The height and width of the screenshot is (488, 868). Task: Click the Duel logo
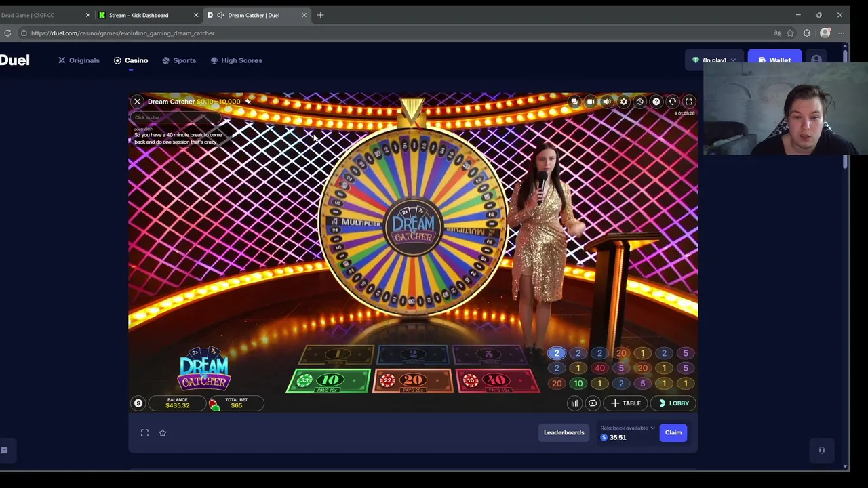coord(14,60)
